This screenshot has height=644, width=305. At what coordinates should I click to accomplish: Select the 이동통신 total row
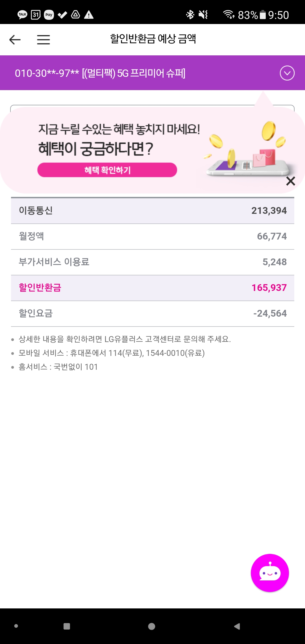152,211
